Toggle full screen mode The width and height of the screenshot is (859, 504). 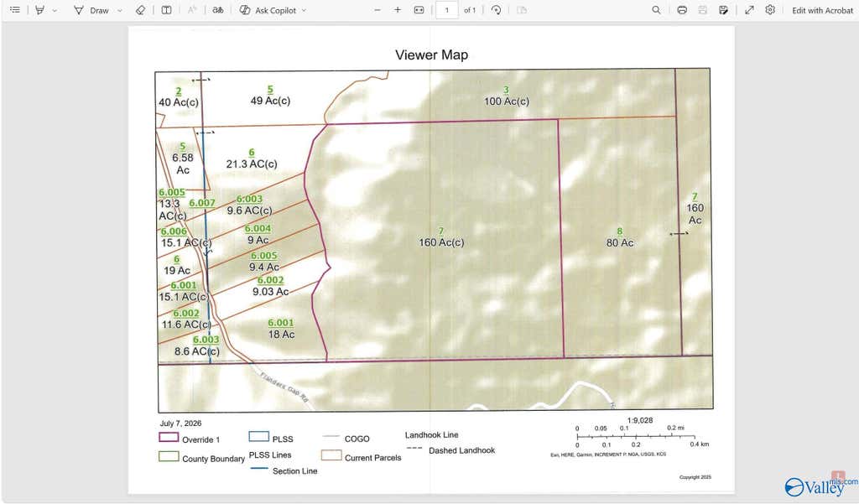[x=749, y=10]
